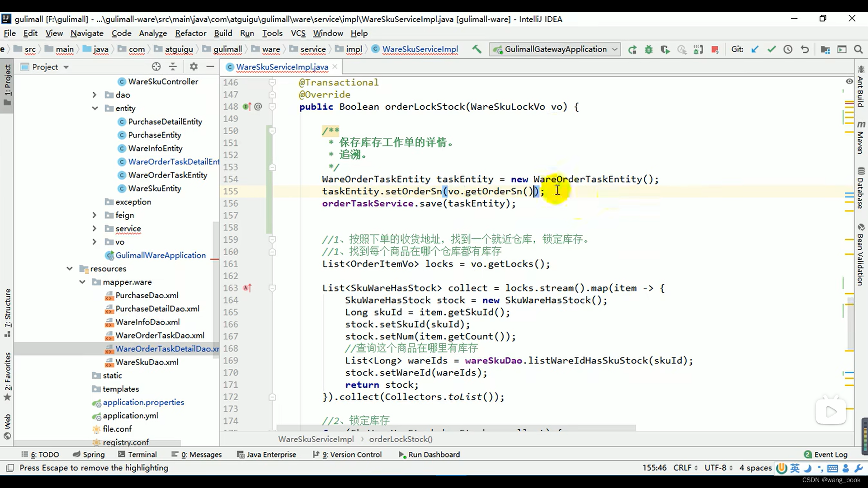This screenshot has width=868, height=488.
Task: Open the Ant Build side panel
Action: tap(861, 87)
